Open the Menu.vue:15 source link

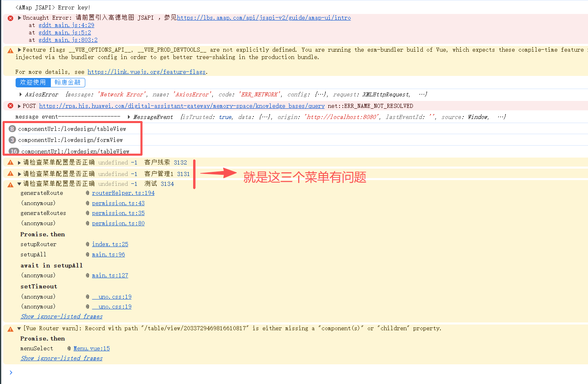pos(91,348)
